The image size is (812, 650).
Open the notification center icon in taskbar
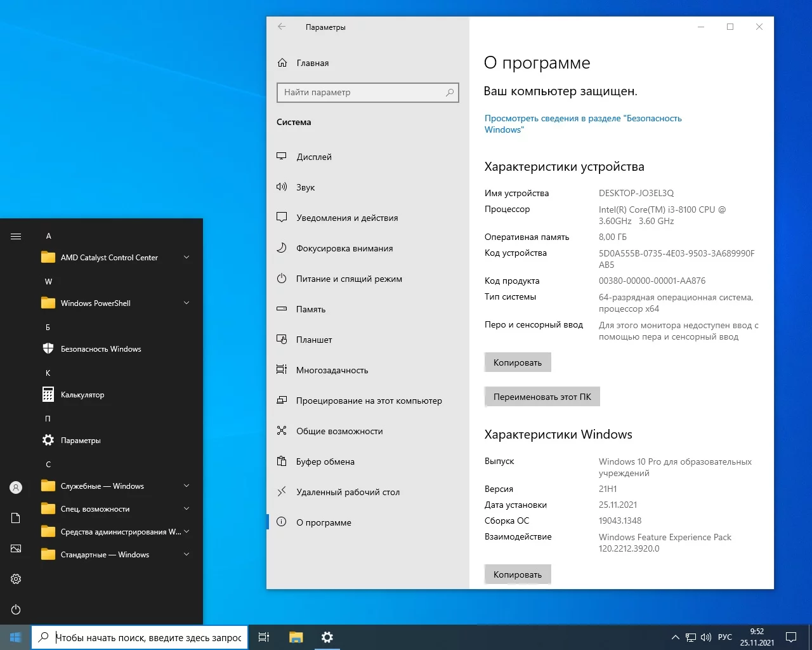(x=791, y=637)
